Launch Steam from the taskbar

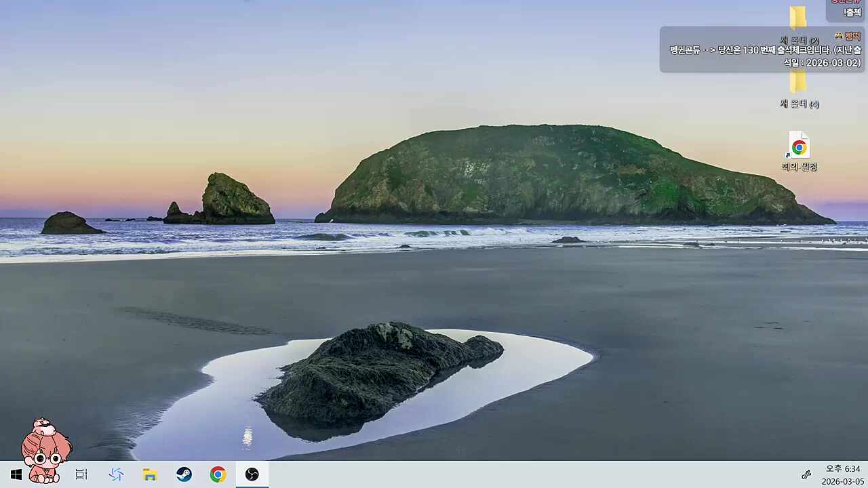(x=184, y=474)
